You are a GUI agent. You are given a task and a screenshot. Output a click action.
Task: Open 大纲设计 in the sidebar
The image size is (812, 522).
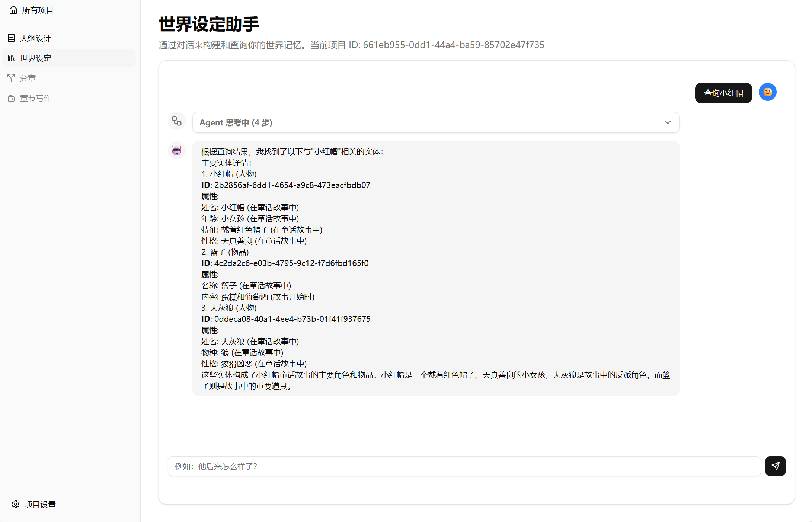click(x=35, y=38)
